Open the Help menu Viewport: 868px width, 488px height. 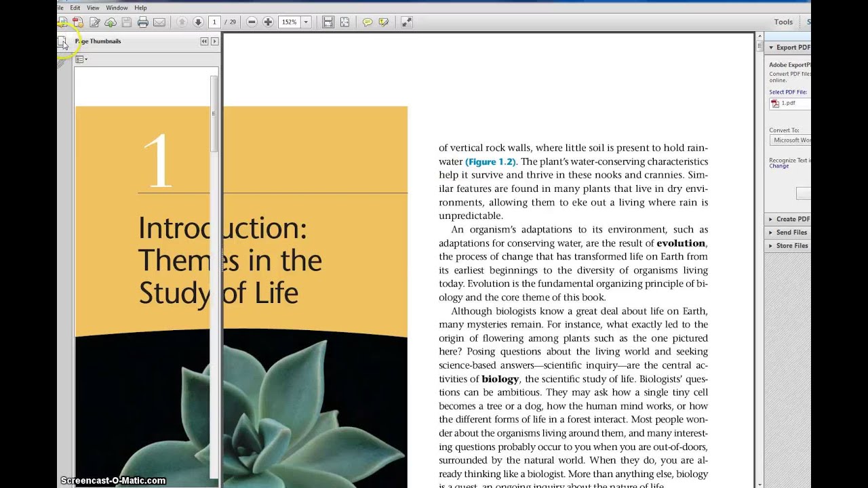[x=140, y=7]
